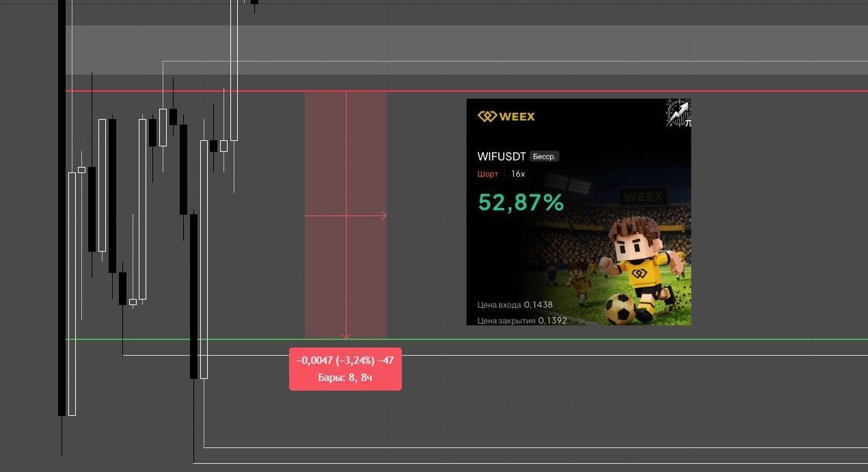Click the WEEX stadium banner in the background
868x472 pixels.
point(642,197)
